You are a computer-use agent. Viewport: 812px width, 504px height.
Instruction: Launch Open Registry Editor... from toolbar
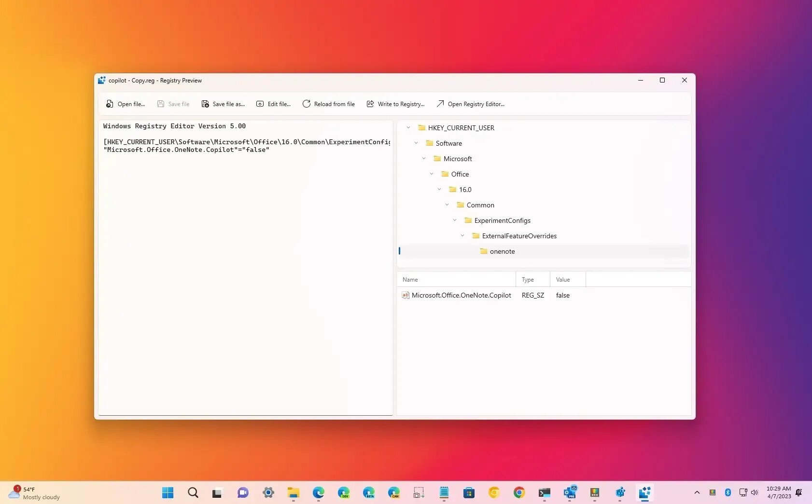(471, 104)
